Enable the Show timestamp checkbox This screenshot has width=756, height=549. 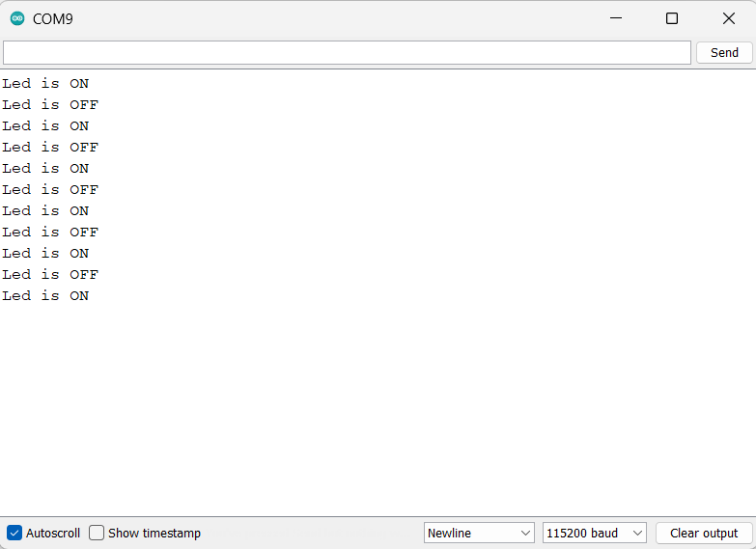[x=97, y=533]
